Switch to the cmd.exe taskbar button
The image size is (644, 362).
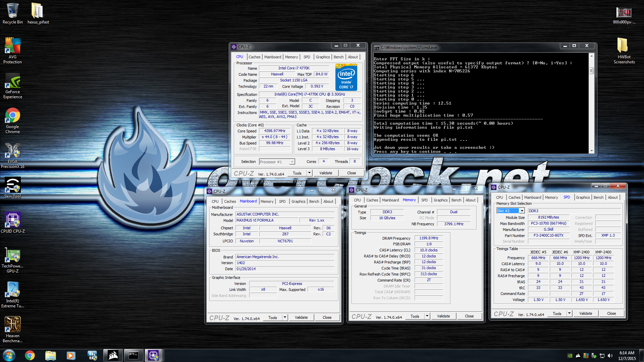click(x=133, y=355)
